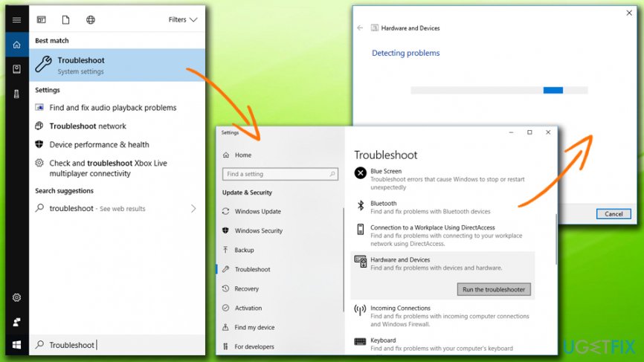Select the Bluetooth troubleshooter

(442, 207)
